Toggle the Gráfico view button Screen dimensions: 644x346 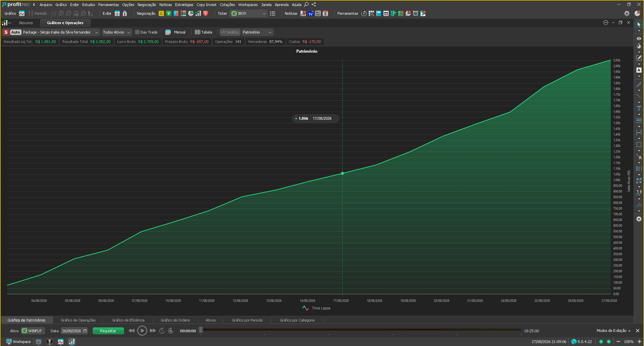[x=230, y=32]
